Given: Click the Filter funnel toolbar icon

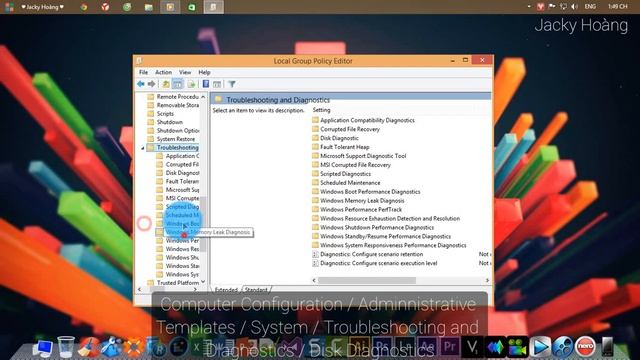Looking at the screenshot, I should point(231,84).
